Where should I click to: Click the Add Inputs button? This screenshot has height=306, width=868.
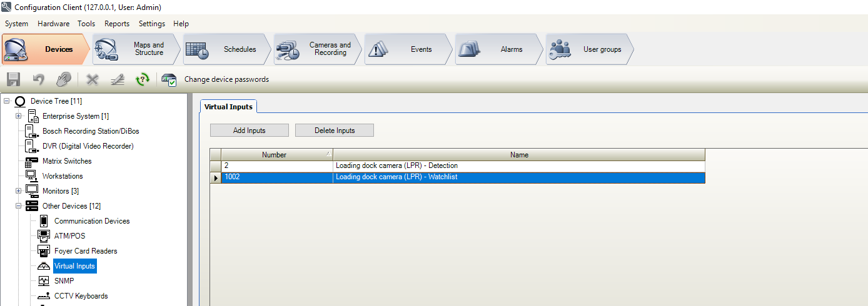(249, 131)
